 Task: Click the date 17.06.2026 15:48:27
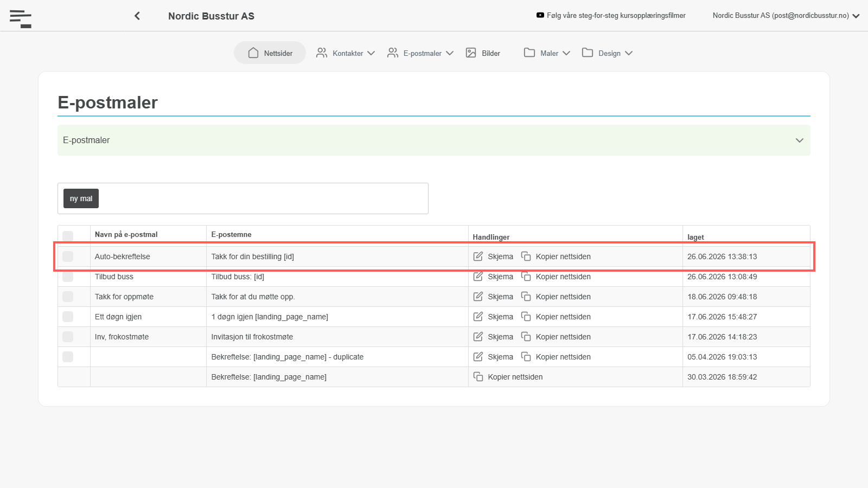(x=722, y=317)
